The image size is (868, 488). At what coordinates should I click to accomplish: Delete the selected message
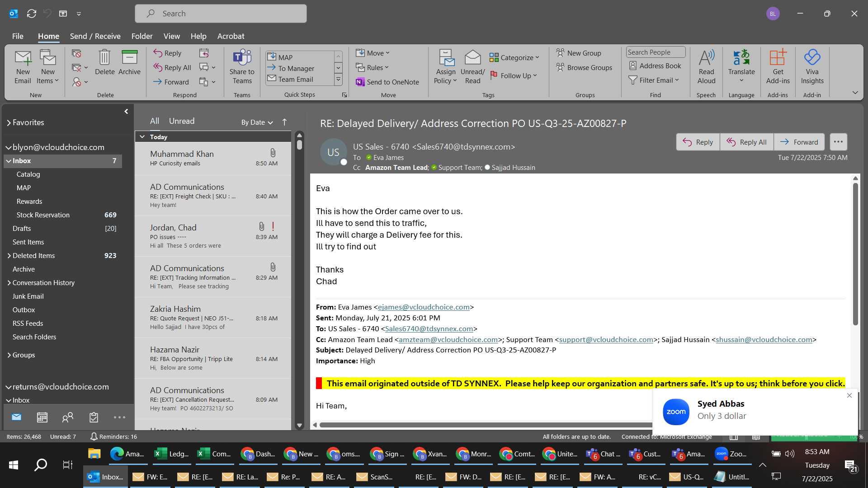click(104, 62)
